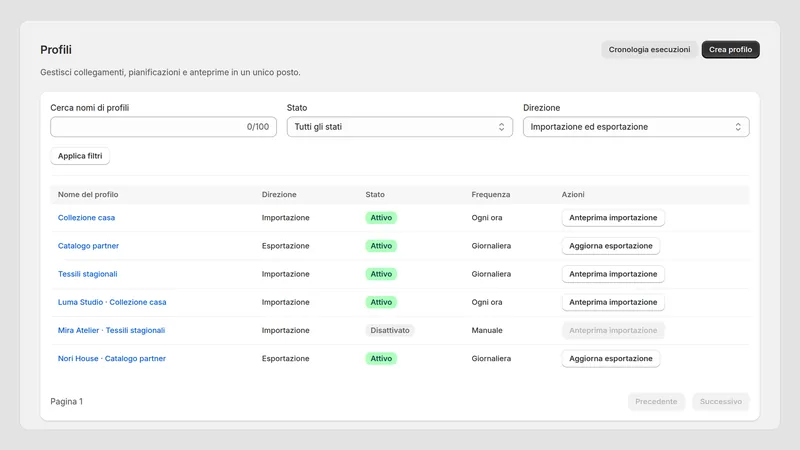The height and width of the screenshot is (450, 800).
Task: Click the Pagina 1 label
Action: [66, 402]
